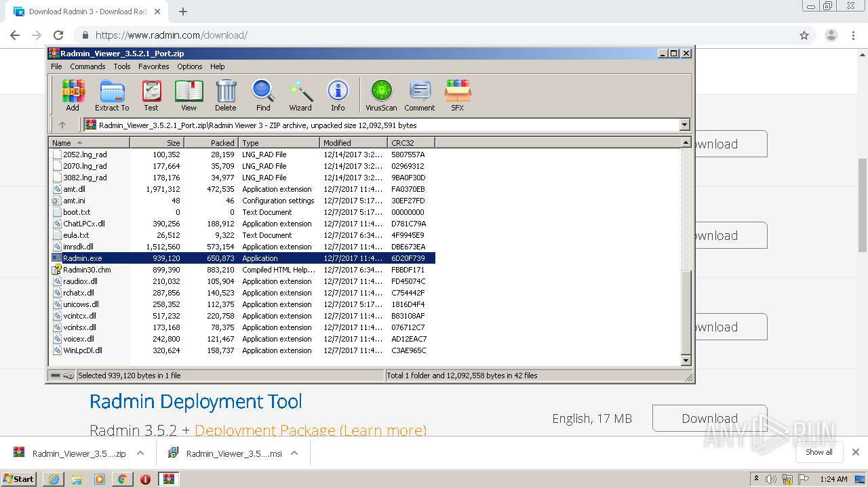Select amt.dll in the file list
This screenshot has height=488, width=868.
point(243,189)
